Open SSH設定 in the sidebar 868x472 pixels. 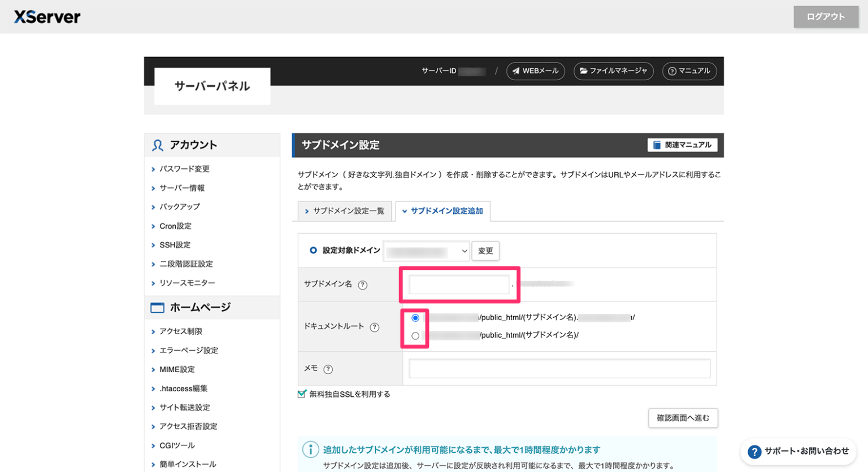pos(175,245)
